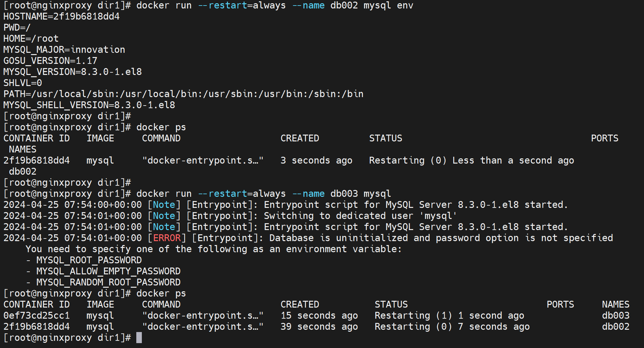
Task: Click the container ID 0ef73cd25cc1
Action: (x=37, y=315)
